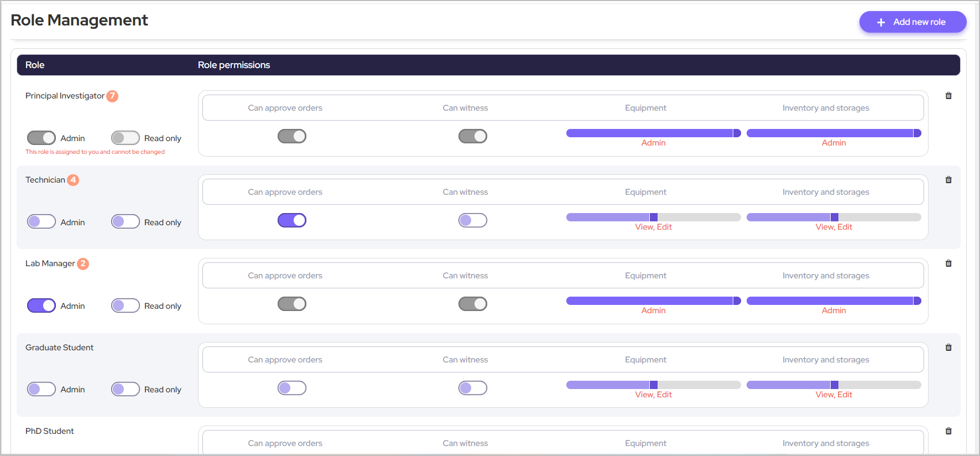Click Technician's Equipment permission slider

tap(653, 217)
